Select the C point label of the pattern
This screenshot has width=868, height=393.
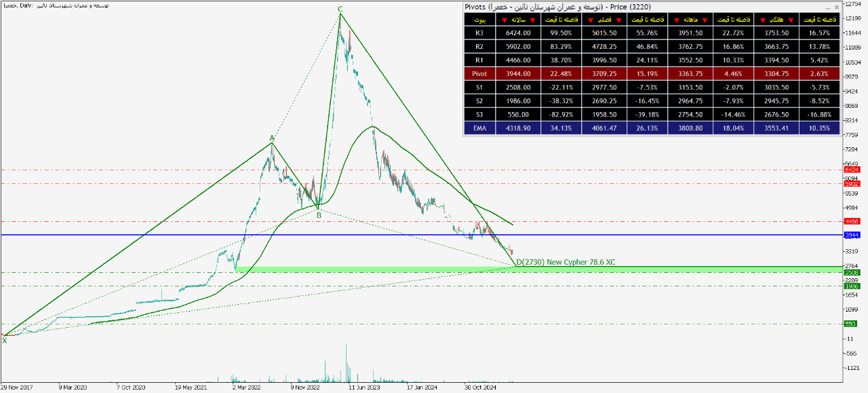340,9
